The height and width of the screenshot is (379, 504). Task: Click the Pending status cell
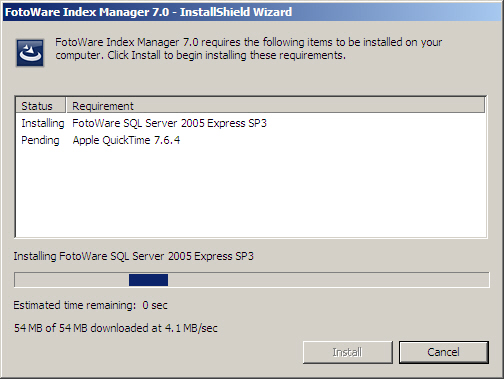pyautogui.click(x=40, y=140)
